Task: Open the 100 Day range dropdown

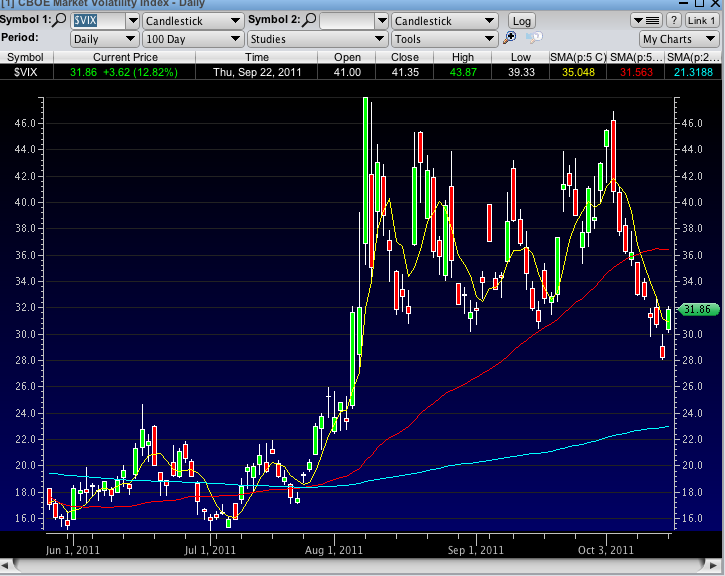Action: tap(192, 39)
